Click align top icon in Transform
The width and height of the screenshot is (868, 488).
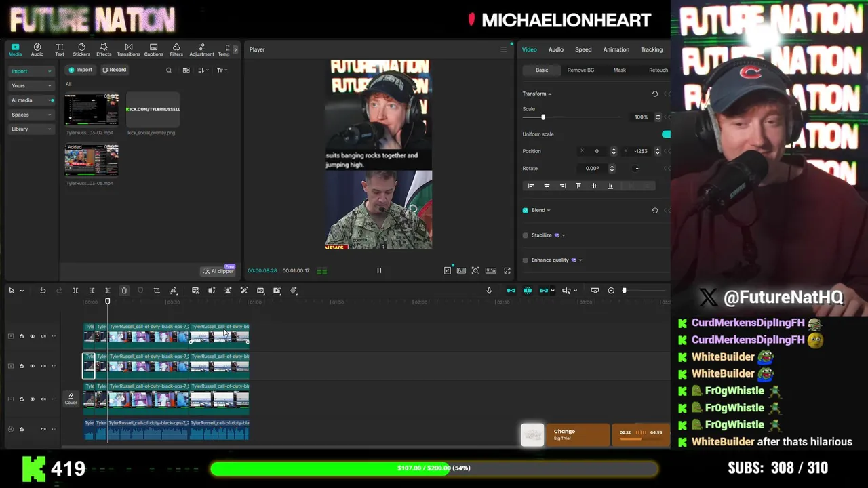tap(578, 186)
